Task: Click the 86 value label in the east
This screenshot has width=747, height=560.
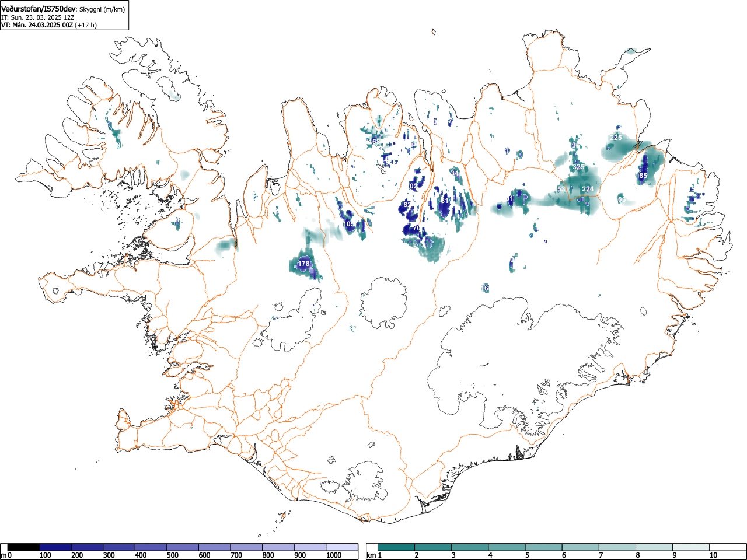Action: tap(622, 199)
